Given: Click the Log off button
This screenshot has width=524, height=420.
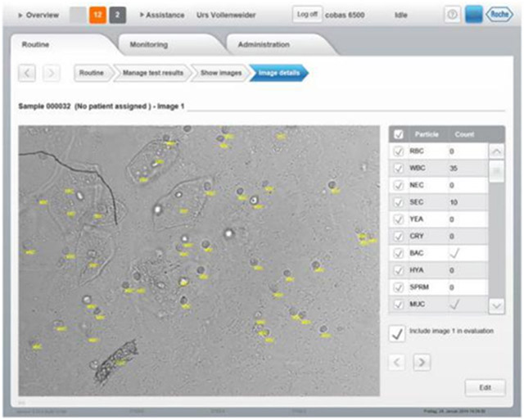Looking at the screenshot, I should click(x=309, y=15).
